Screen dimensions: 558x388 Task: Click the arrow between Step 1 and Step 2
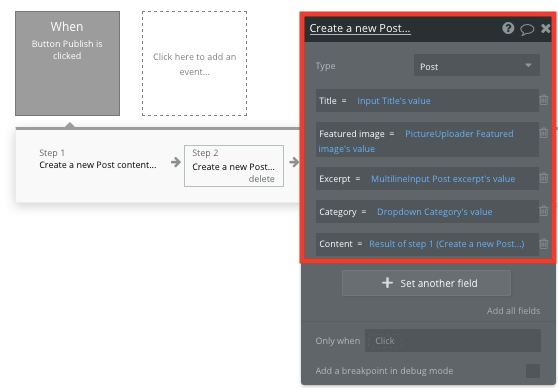(175, 162)
